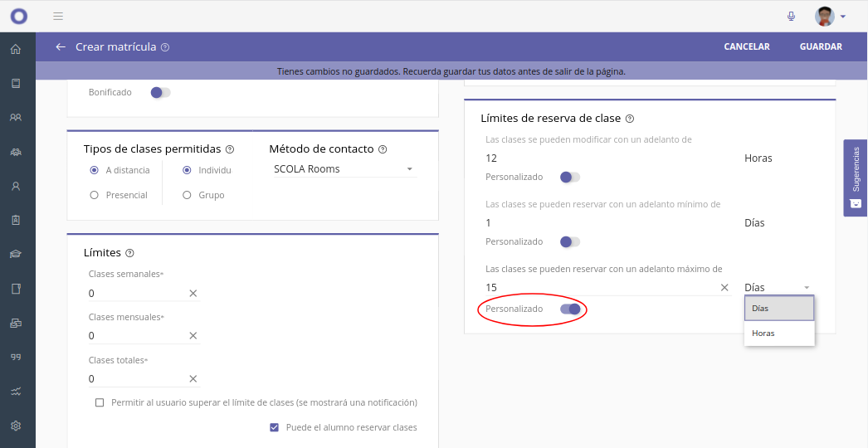Expand the Días unit dropdown arrow
868x448 pixels.
click(806, 288)
